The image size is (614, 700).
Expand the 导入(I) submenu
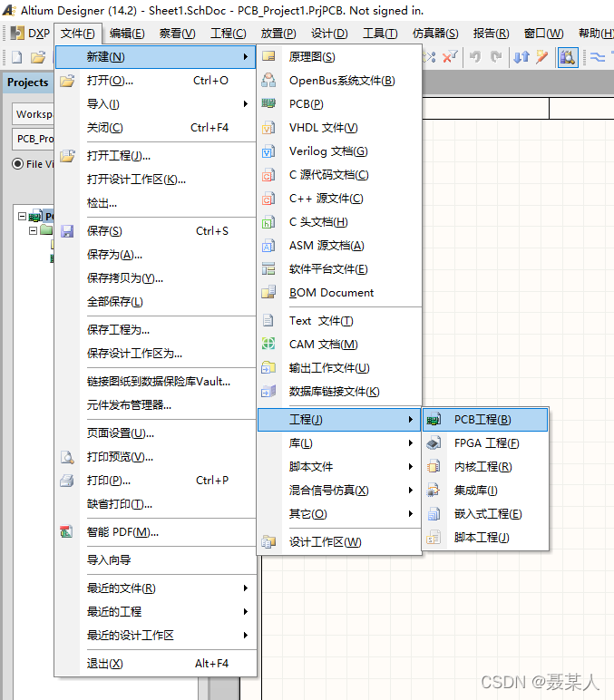pyautogui.click(x=156, y=104)
